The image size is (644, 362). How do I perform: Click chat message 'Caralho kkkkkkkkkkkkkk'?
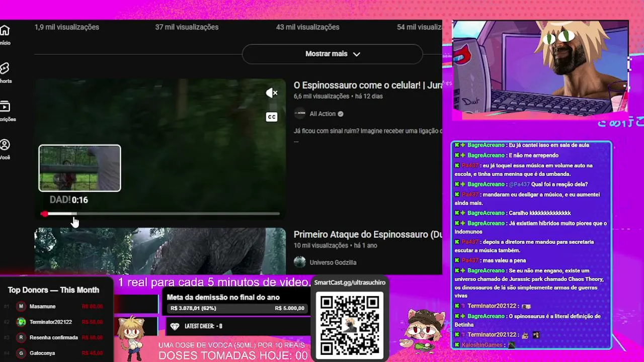(x=539, y=213)
